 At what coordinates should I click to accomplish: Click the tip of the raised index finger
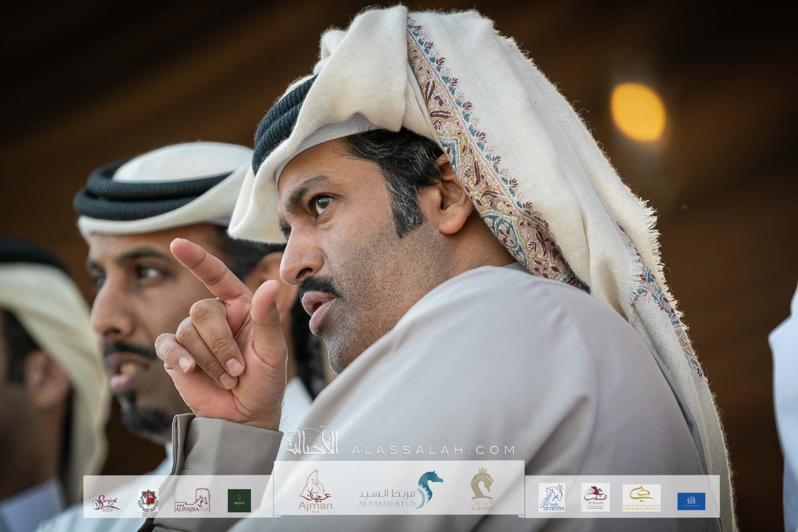point(178,246)
